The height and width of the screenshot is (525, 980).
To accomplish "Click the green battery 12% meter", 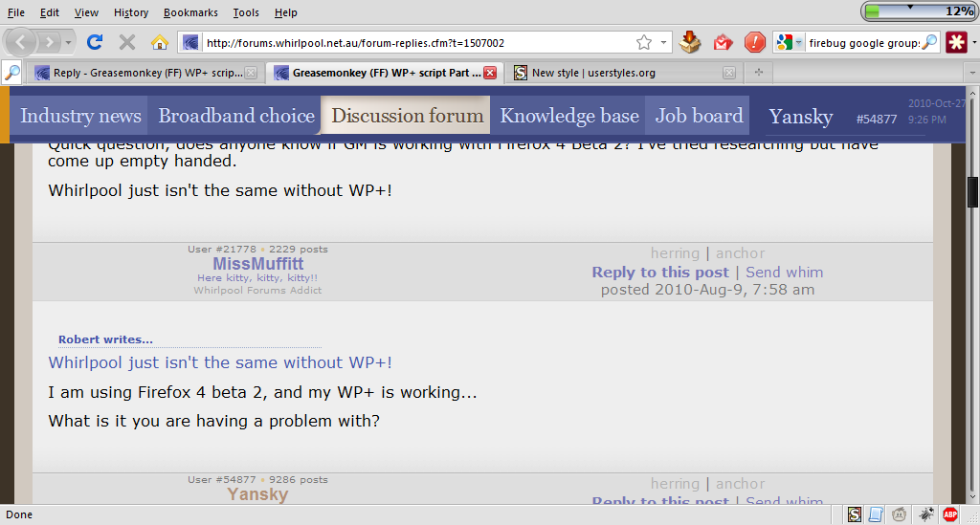I will pos(919,11).
